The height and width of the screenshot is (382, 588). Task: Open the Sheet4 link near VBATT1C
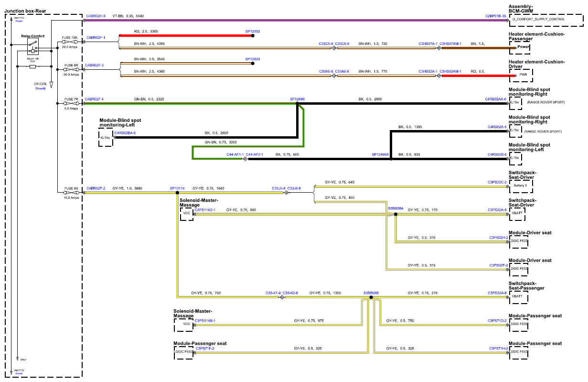tap(19, 21)
